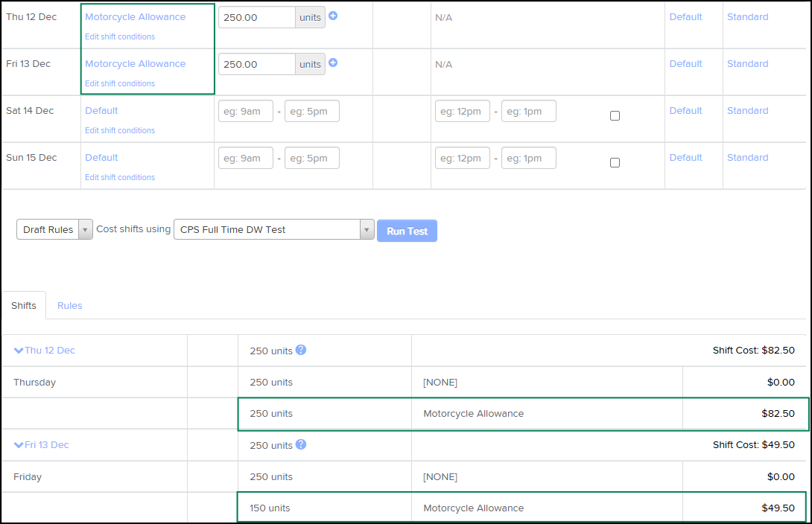Open the CPS Full Time DW Test dropdown
Image resolution: width=812 pixels, height=524 pixels.
(273, 229)
